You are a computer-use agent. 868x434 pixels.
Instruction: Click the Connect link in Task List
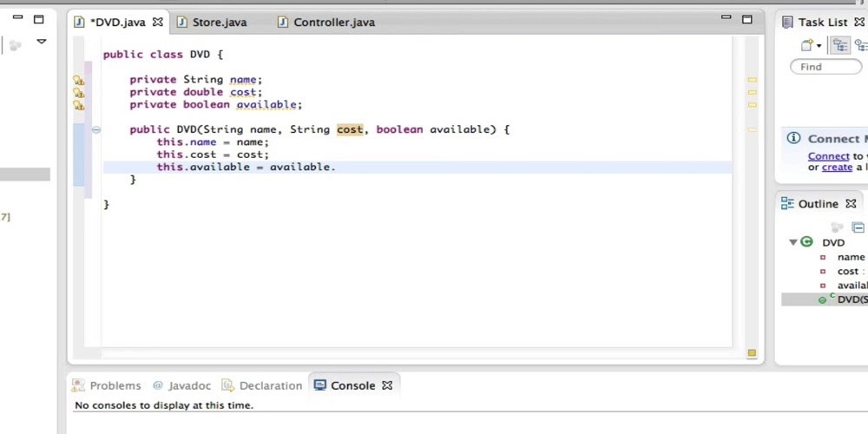pos(828,156)
